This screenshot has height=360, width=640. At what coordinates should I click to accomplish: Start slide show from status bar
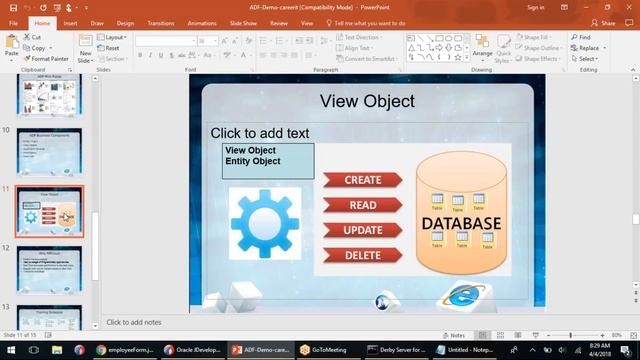tap(536, 335)
